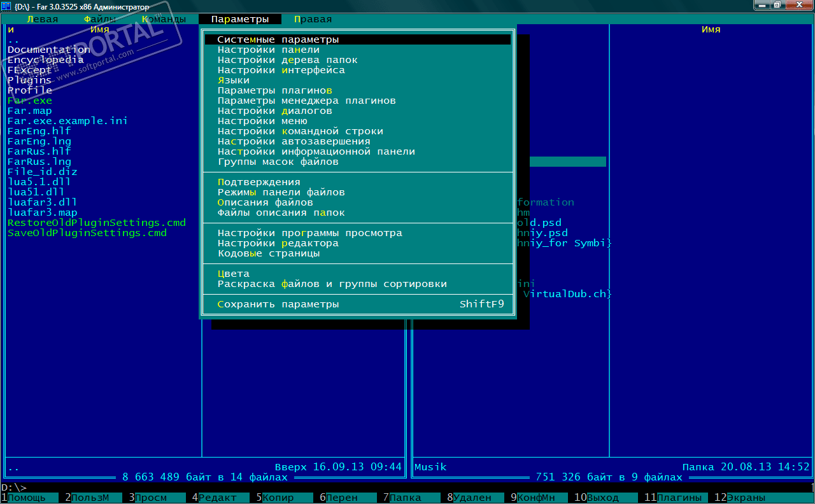Click the right panel Имя column header
The width and height of the screenshot is (815, 504).
tap(711, 29)
